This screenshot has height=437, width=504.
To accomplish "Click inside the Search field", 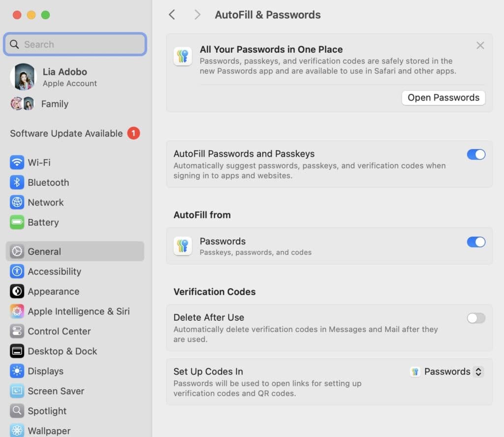I will (75, 44).
